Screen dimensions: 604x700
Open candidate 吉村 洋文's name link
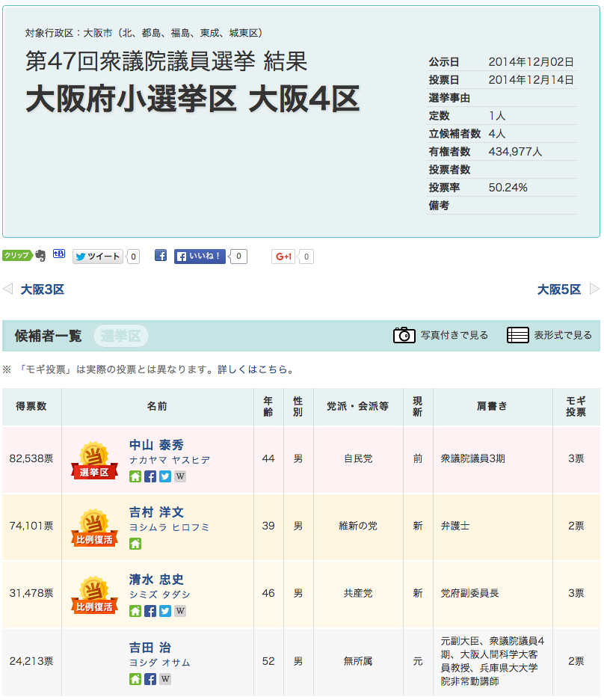coord(156,512)
